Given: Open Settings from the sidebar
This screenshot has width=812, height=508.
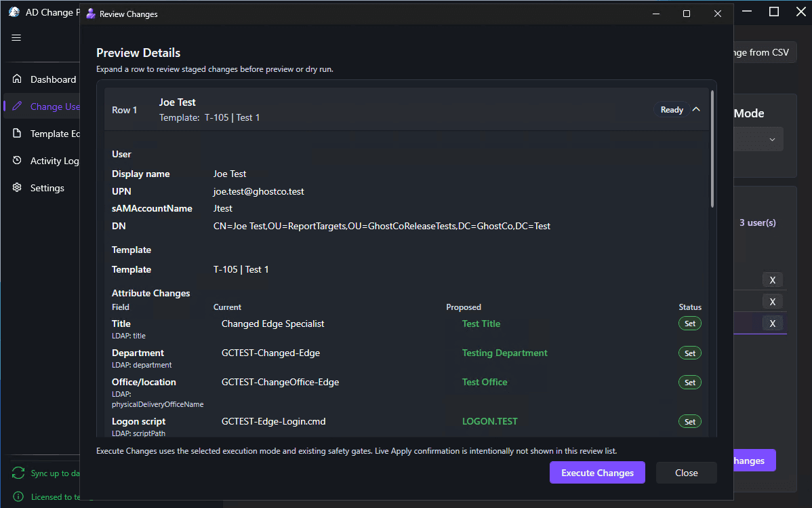Looking at the screenshot, I should click(47, 188).
